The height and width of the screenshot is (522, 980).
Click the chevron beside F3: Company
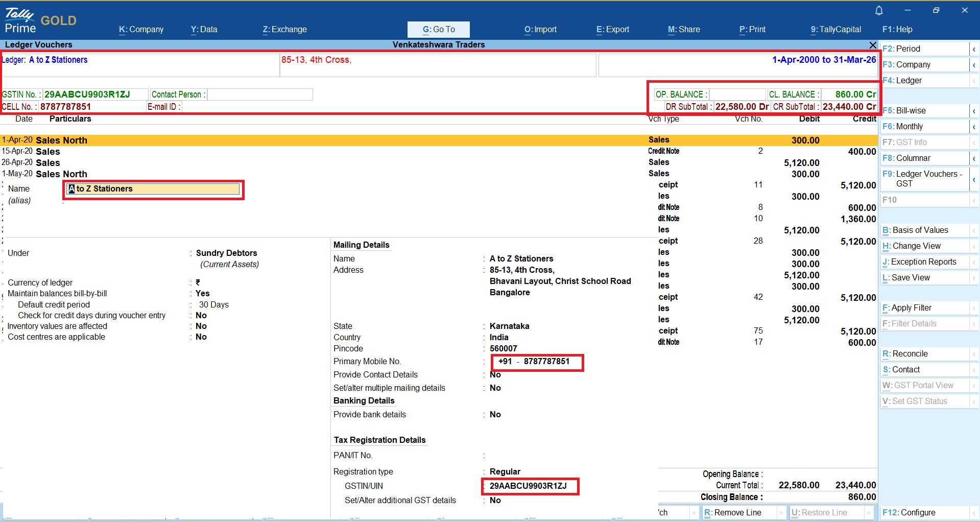click(x=974, y=65)
